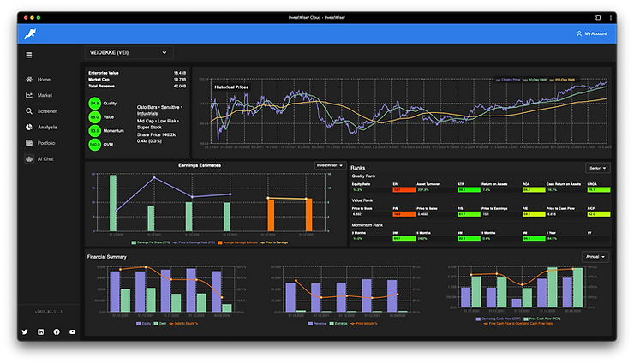Viewport: 634px width, 364px height.
Task: Open My Account menu
Action: (x=591, y=33)
